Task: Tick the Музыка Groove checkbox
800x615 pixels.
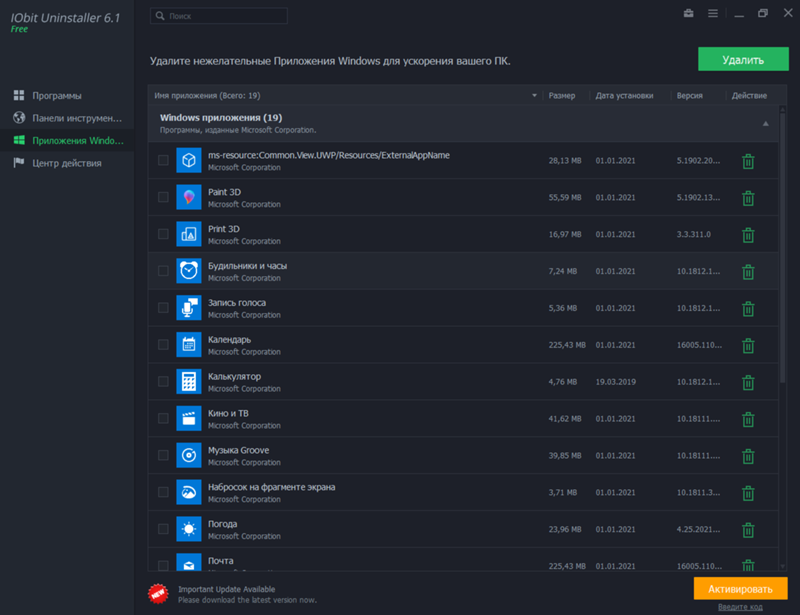Action: (163, 455)
